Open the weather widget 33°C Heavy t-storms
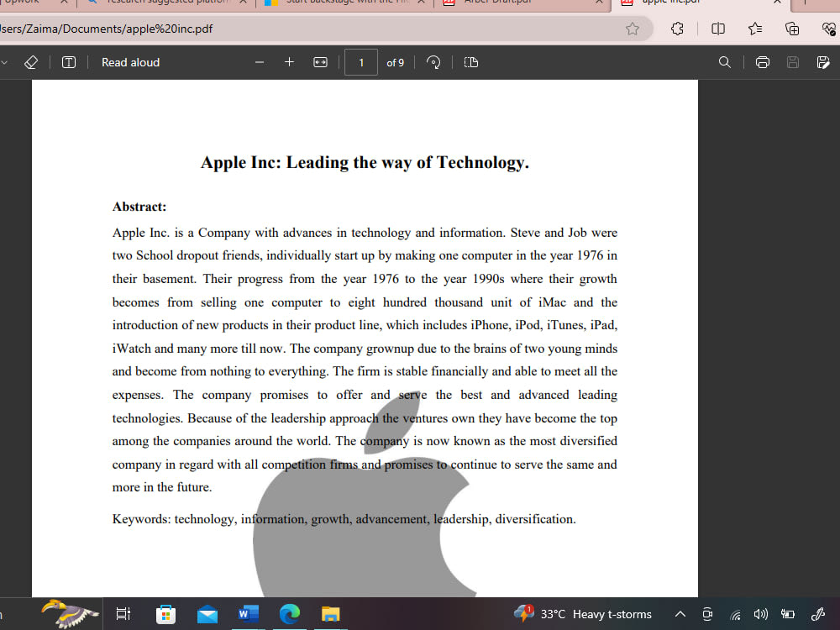Image resolution: width=840 pixels, height=630 pixels. (583, 614)
